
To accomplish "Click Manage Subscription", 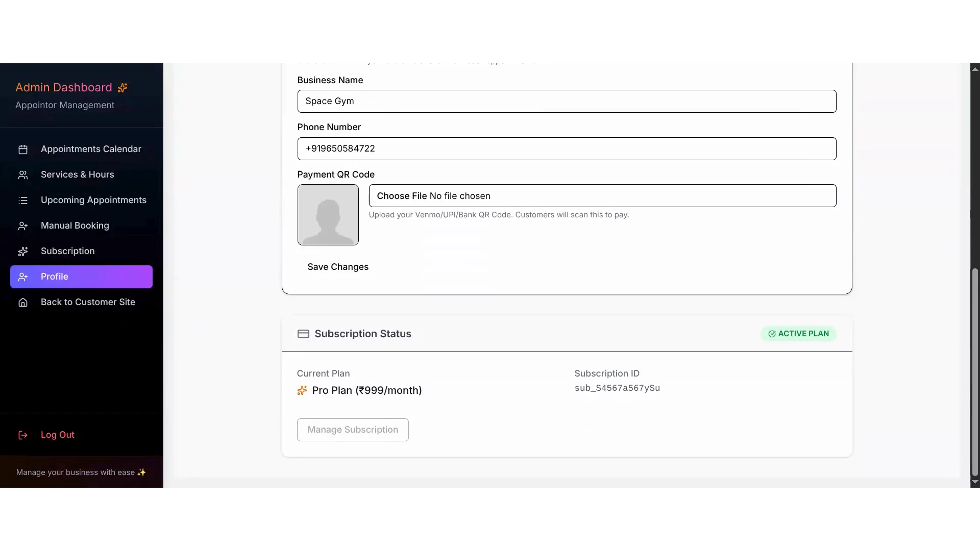I will click(352, 429).
